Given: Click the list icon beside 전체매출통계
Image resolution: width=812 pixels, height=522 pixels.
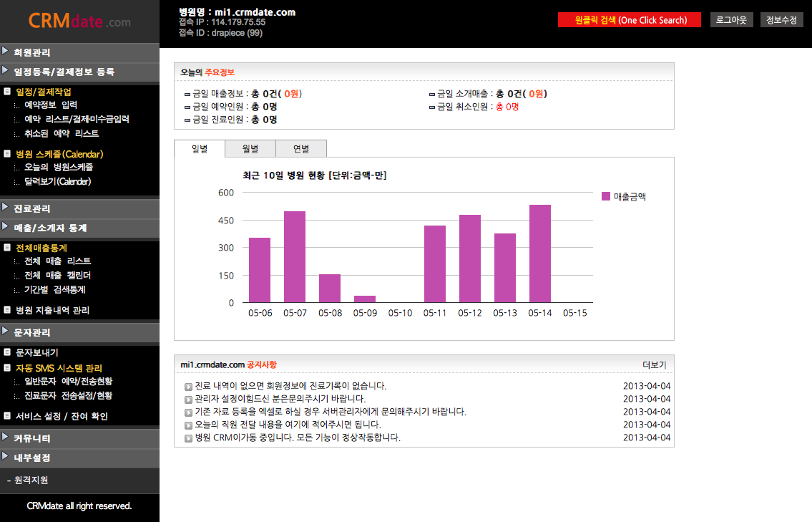Looking at the screenshot, I should 7,248.
